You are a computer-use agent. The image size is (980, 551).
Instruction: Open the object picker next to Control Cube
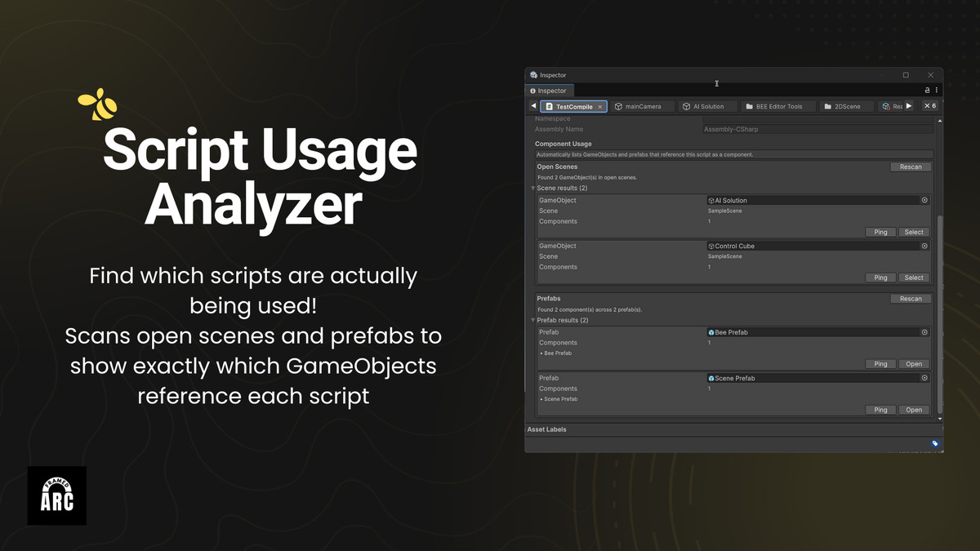924,246
